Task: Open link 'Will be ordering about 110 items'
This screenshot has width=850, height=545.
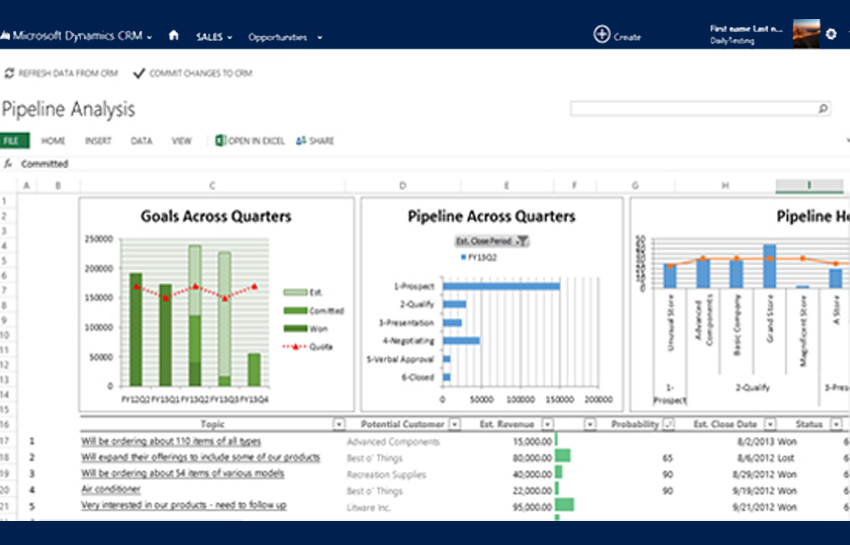Action: click(x=171, y=441)
